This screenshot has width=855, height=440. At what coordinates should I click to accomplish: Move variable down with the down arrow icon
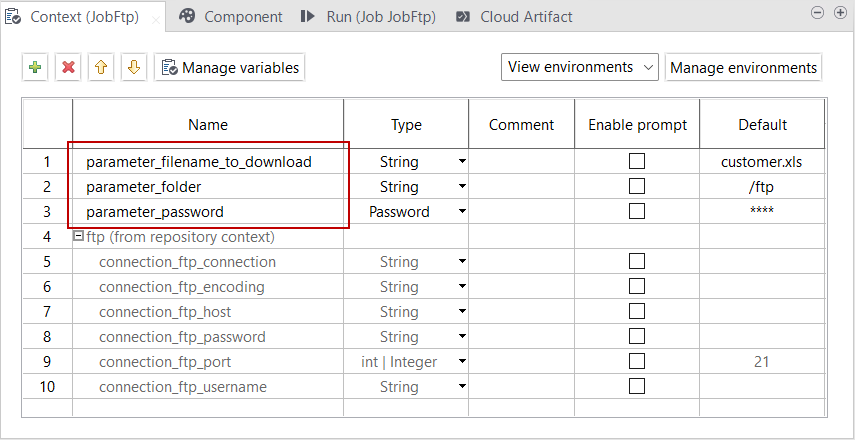click(134, 68)
